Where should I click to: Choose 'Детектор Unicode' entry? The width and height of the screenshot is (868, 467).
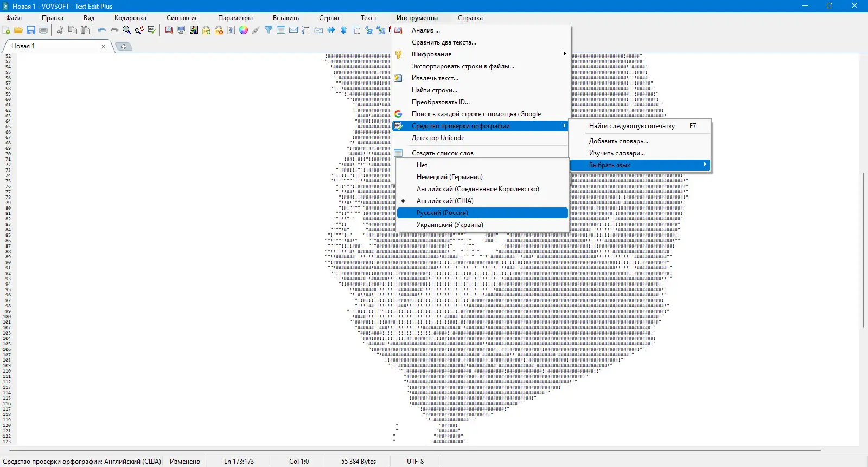tap(480, 138)
